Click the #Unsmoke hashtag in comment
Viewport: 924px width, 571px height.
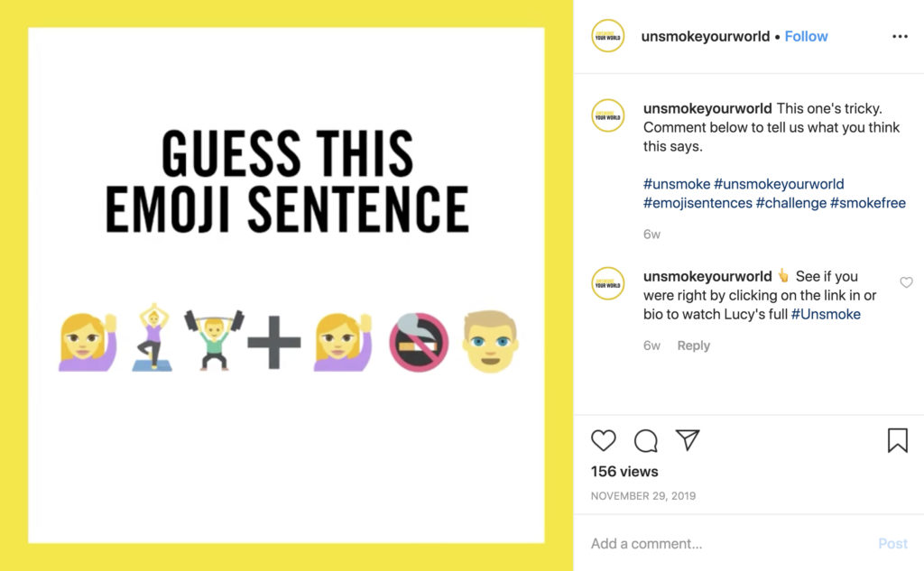pos(826,314)
